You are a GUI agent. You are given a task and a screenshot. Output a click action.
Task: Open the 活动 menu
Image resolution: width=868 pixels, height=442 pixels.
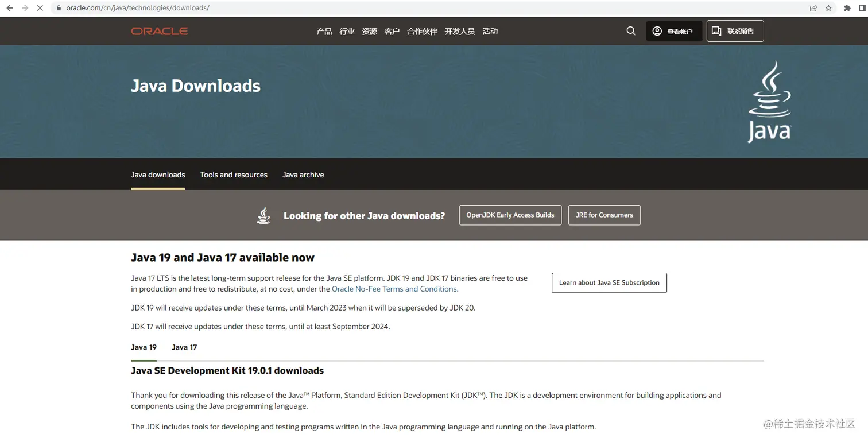coord(490,31)
